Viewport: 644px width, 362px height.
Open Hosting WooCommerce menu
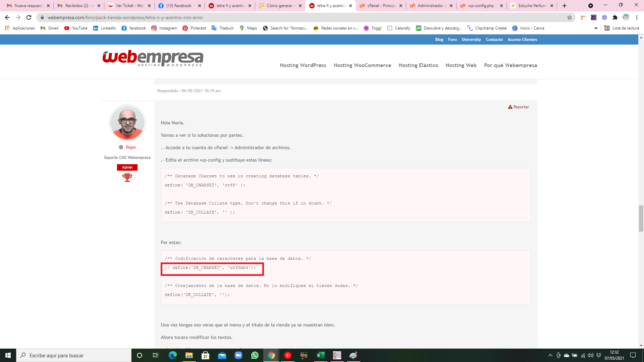coord(362,65)
